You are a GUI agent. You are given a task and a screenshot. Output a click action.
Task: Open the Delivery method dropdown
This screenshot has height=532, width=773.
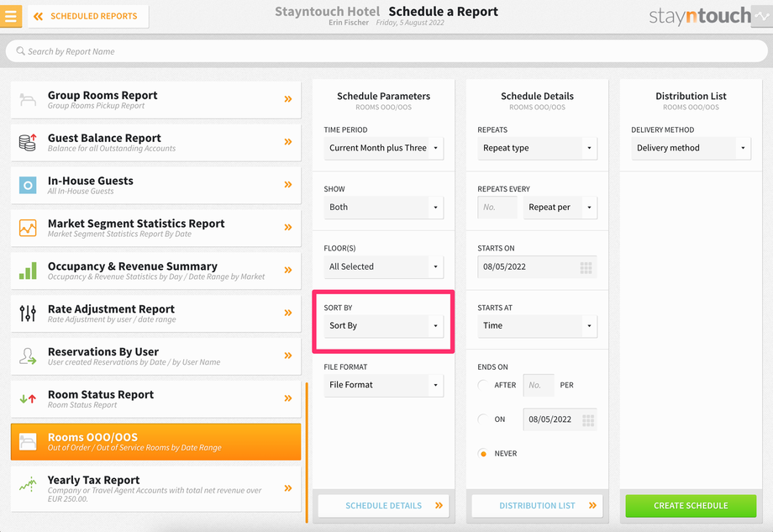tap(691, 148)
